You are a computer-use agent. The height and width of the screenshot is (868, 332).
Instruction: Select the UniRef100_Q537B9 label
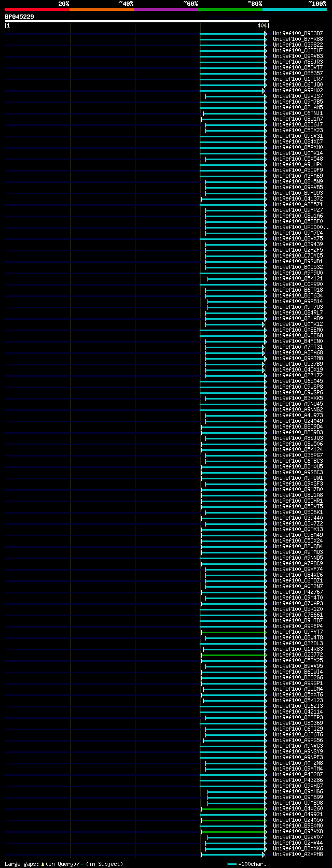(298, 364)
